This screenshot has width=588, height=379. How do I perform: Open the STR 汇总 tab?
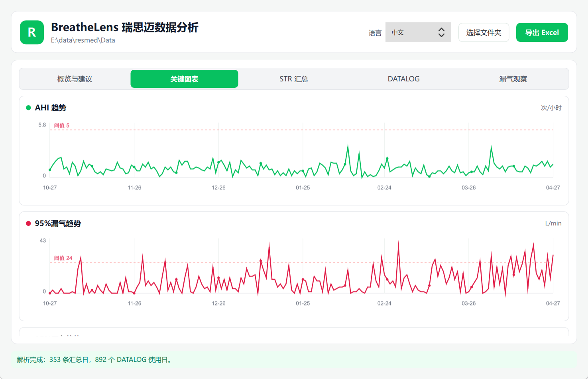click(294, 79)
